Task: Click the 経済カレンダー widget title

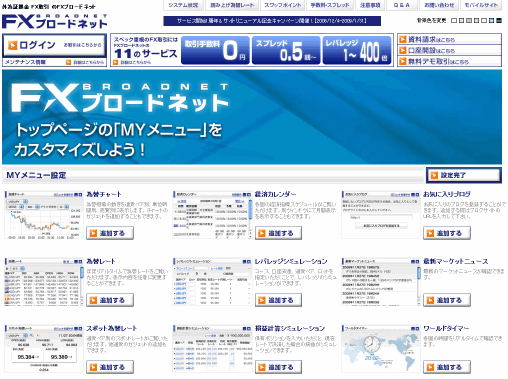Action: point(275,194)
